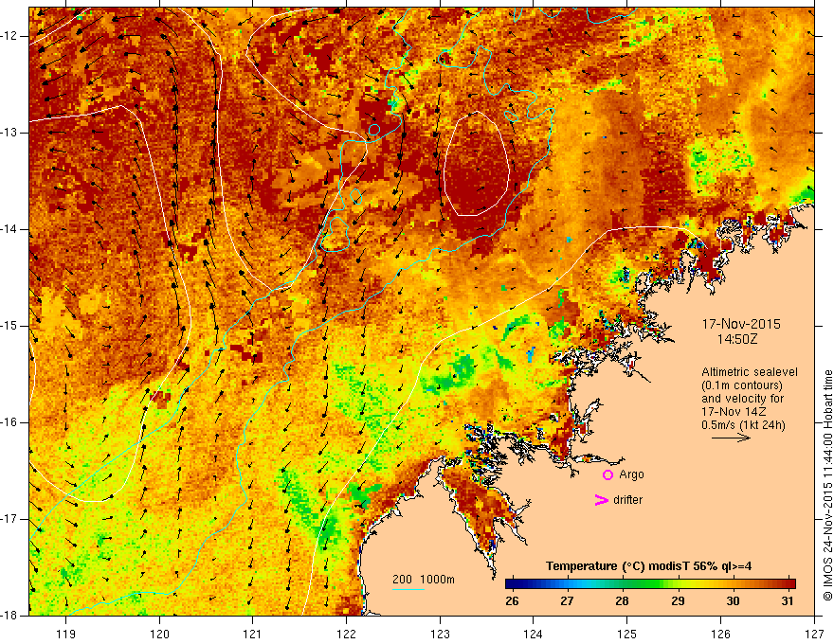Viewport: 834px width, 644px height.
Task: Click the 'drifter' legend label
Action: tap(627, 500)
